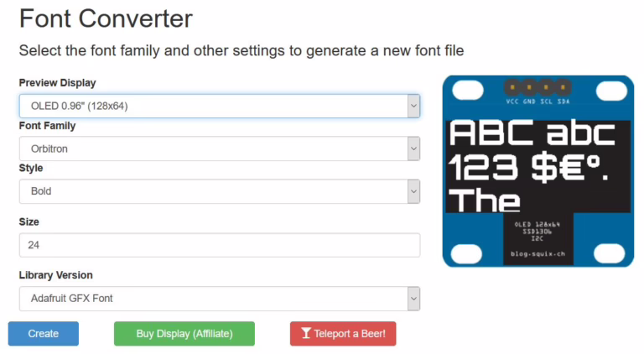Viewport: 644px width, 354px height.
Task: Expand the Library Version dropdown
Action: pos(219,299)
